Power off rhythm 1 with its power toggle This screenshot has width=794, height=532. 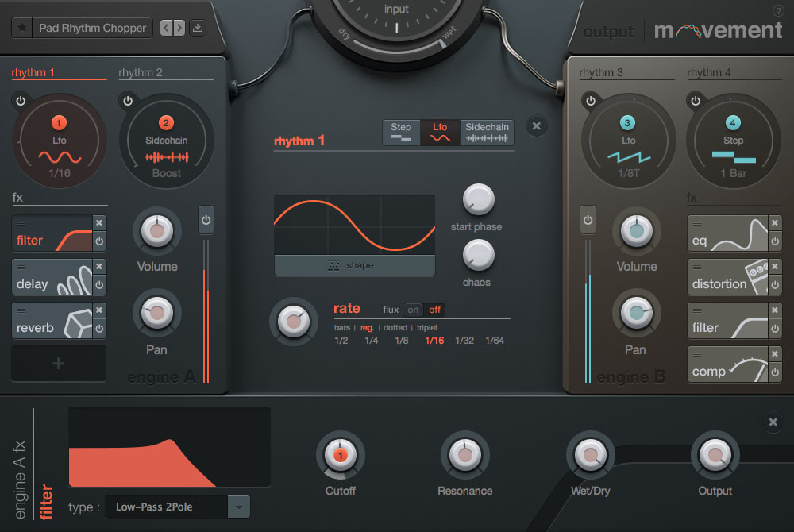tap(21, 100)
